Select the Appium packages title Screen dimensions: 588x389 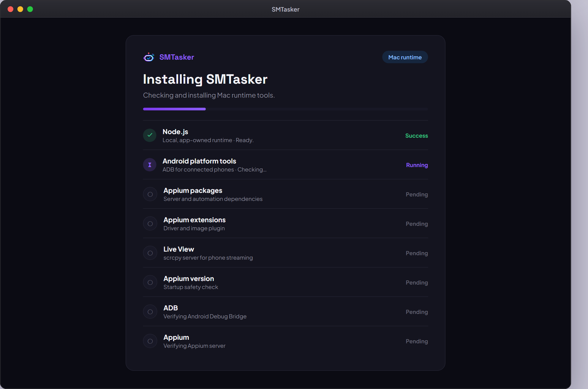(x=193, y=190)
